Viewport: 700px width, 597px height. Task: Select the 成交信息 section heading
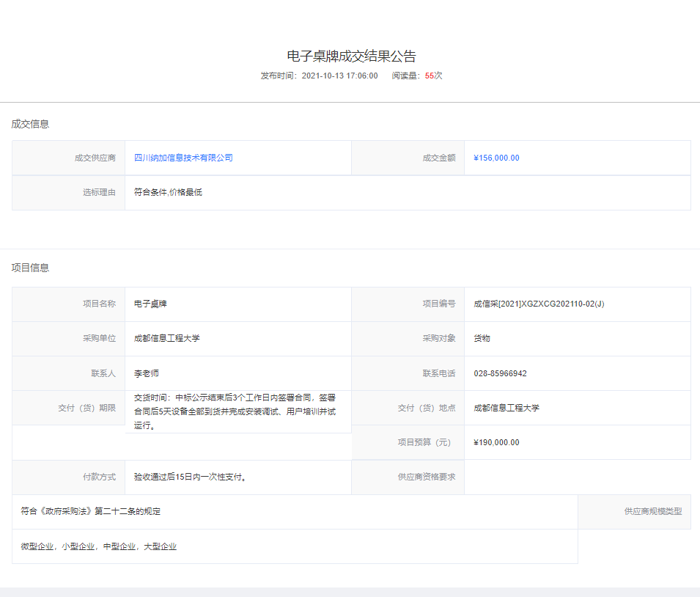tap(30, 124)
